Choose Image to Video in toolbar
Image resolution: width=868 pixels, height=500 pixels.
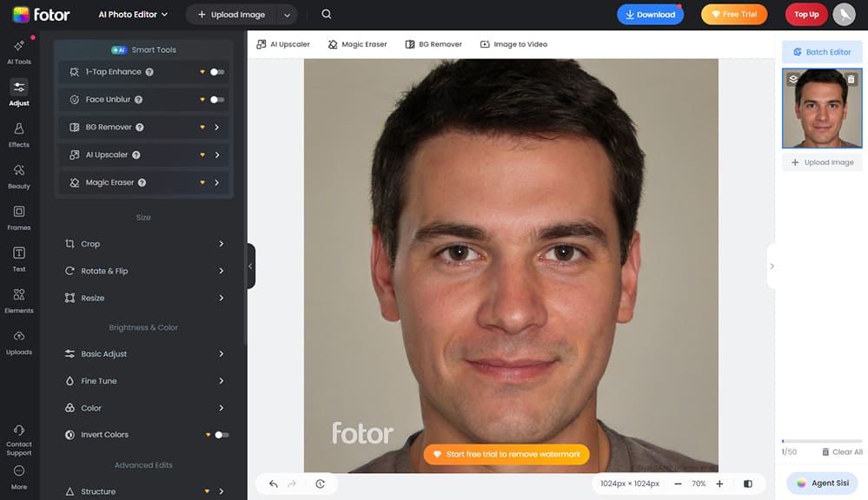514,44
